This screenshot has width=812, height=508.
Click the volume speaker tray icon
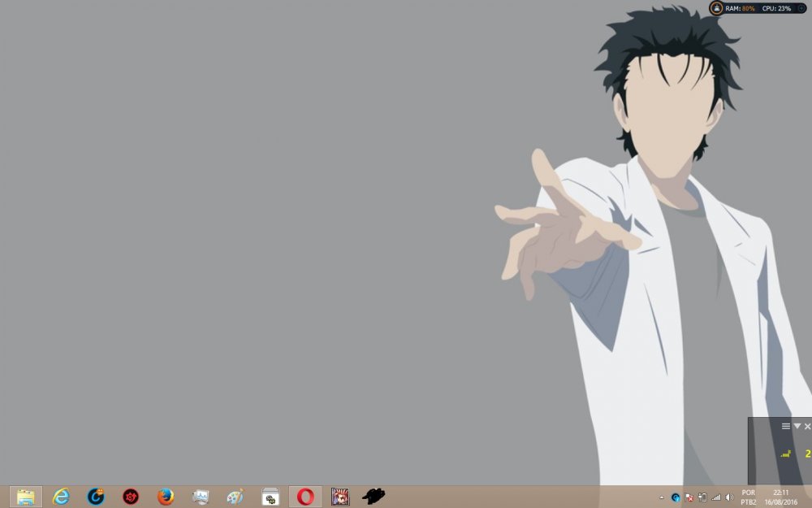[728, 497]
